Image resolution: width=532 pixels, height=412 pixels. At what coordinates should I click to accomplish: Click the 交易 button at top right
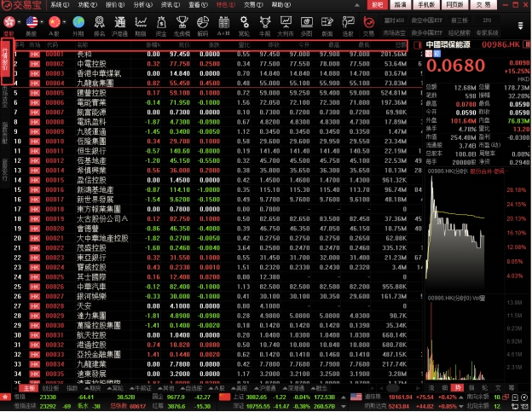[x=483, y=4]
